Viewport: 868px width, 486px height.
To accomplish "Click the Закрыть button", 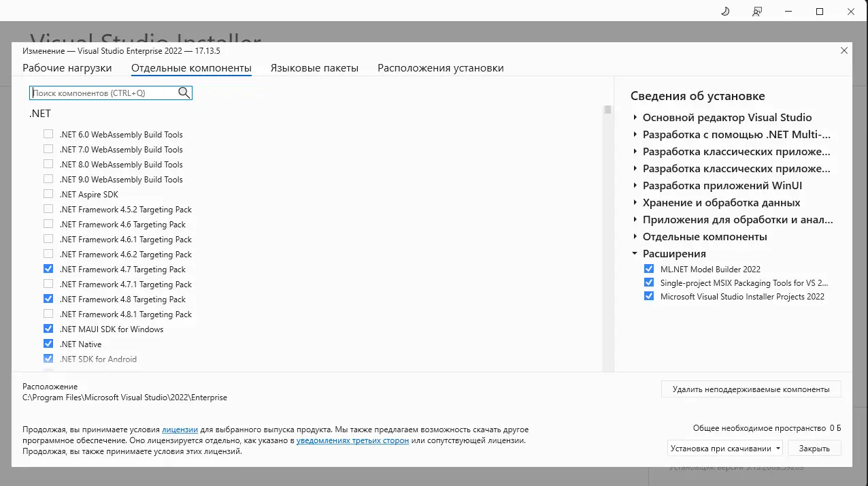I will tap(814, 449).
